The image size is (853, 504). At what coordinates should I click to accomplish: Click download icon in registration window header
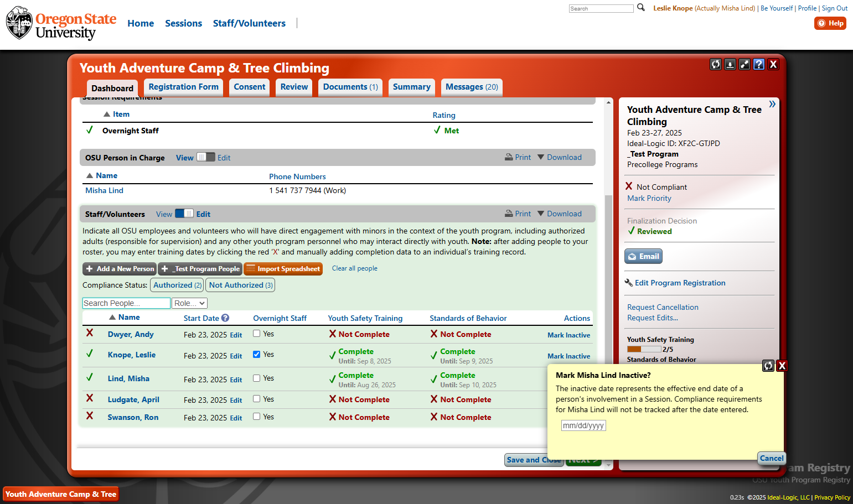730,64
